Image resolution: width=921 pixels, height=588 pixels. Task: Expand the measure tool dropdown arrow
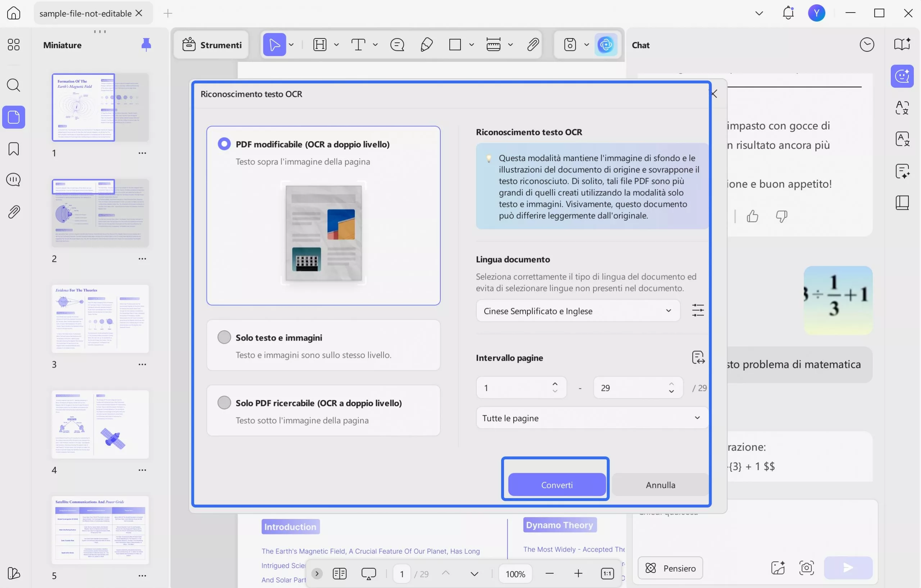510,45
